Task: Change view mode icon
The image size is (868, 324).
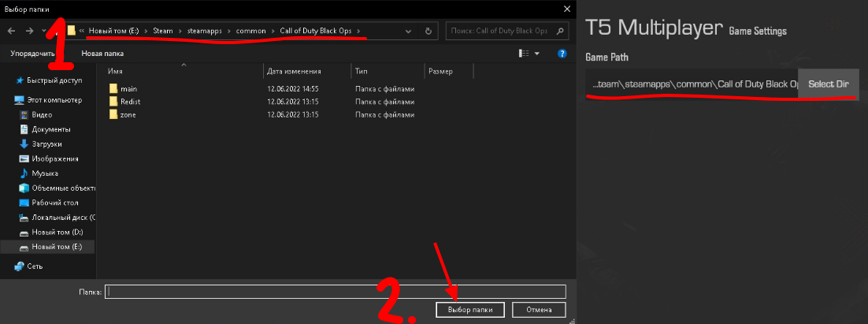Action: click(x=524, y=54)
